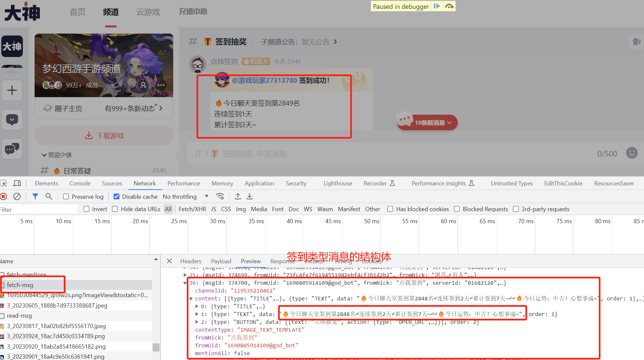Toggle Hide data URLs checkbox
This screenshot has width=644, height=360.
[x=115, y=209]
